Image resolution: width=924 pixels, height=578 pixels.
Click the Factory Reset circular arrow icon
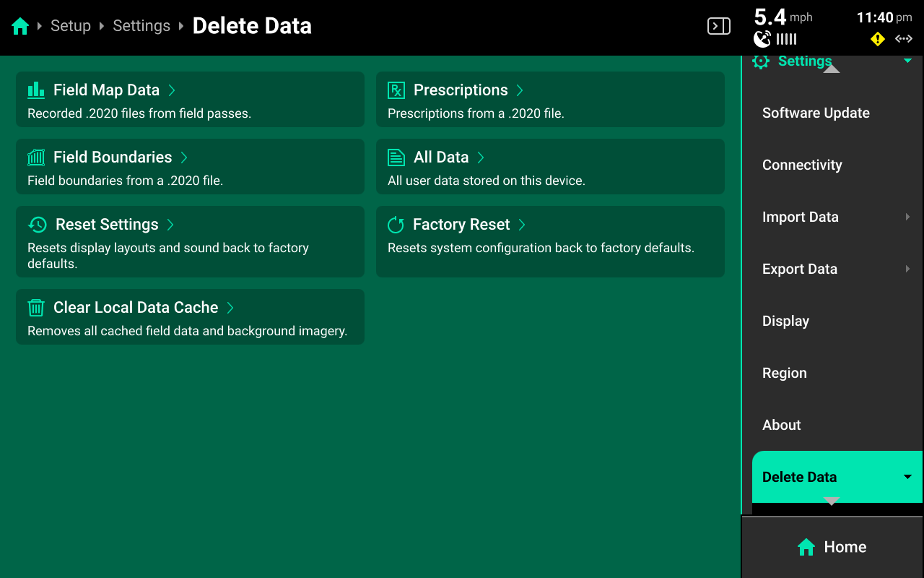pos(396,225)
